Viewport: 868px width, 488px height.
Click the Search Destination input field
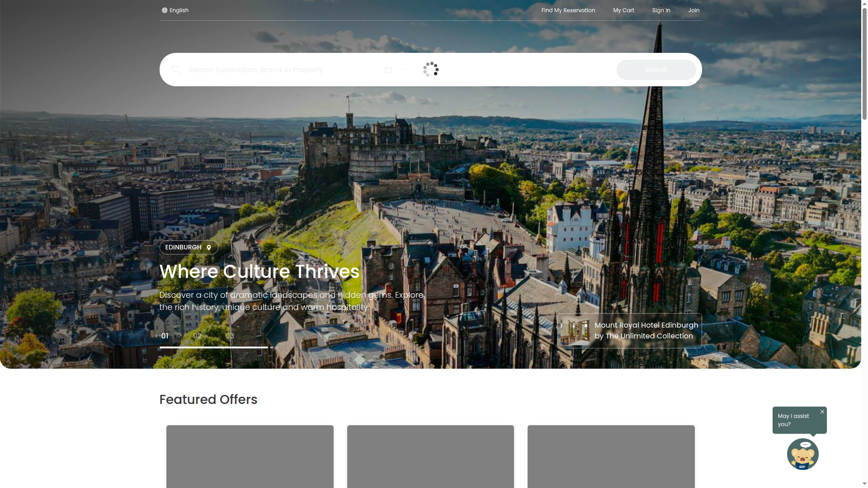point(271,70)
